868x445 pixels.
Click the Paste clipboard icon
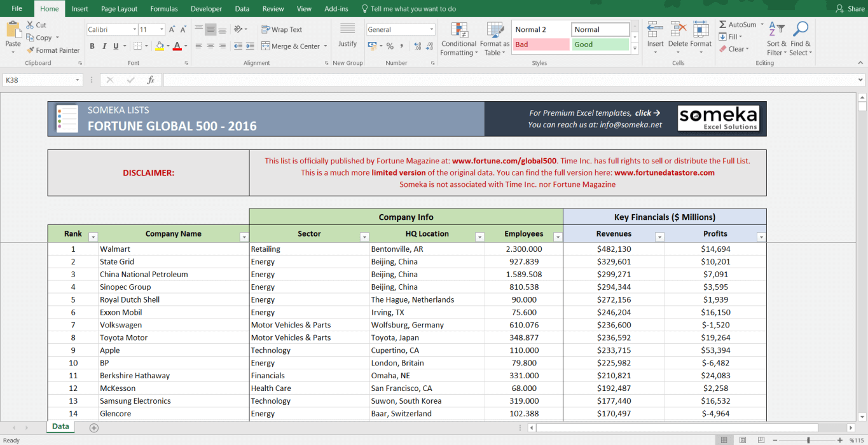click(13, 30)
